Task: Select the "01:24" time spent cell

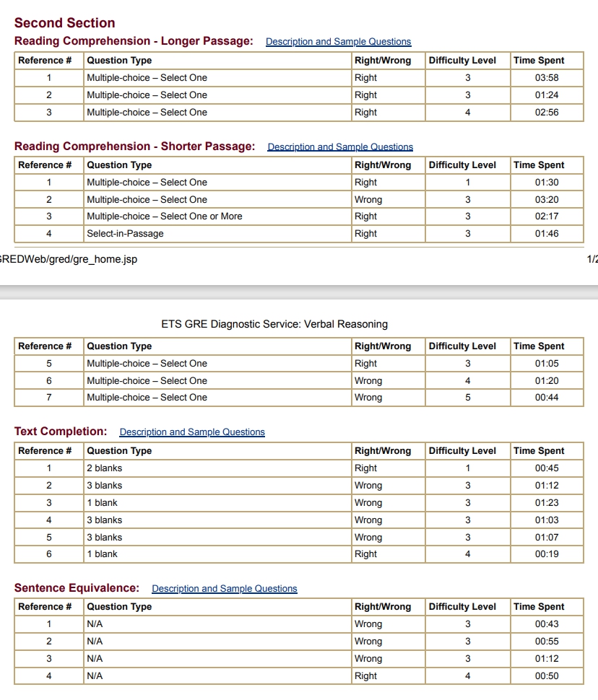Action: pyautogui.click(x=547, y=95)
